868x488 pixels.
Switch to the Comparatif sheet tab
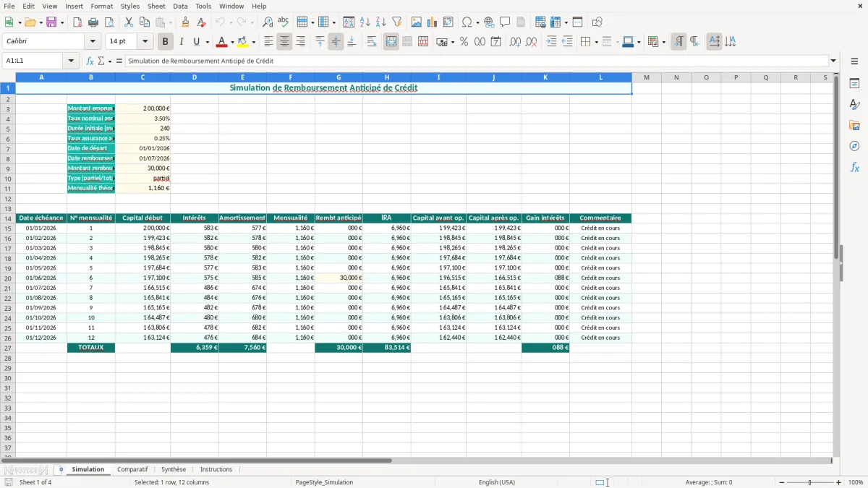click(132, 469)
